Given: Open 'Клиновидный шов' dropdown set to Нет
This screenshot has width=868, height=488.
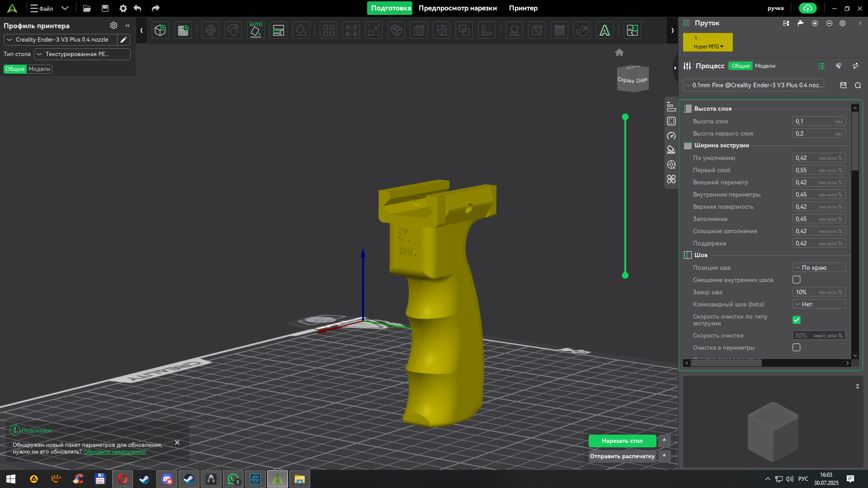Looking at the screenshot, I should [819, 304].
